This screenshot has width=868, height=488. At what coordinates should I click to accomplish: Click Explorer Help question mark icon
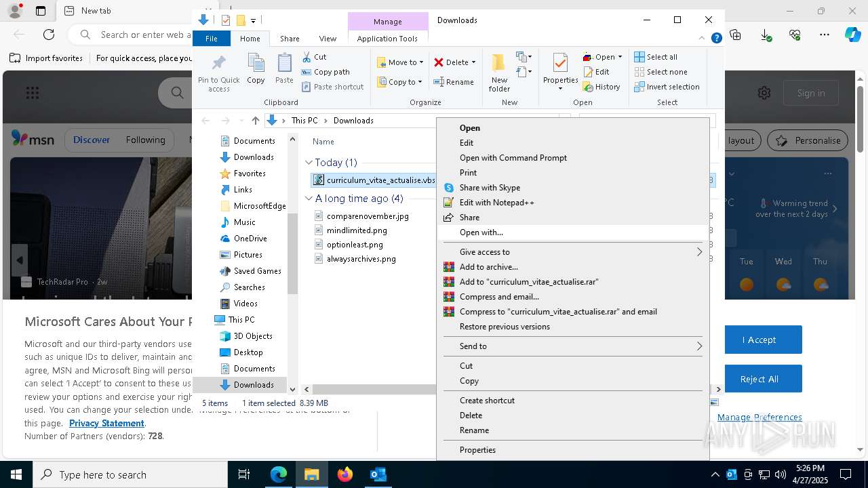(x=716, y=39)
